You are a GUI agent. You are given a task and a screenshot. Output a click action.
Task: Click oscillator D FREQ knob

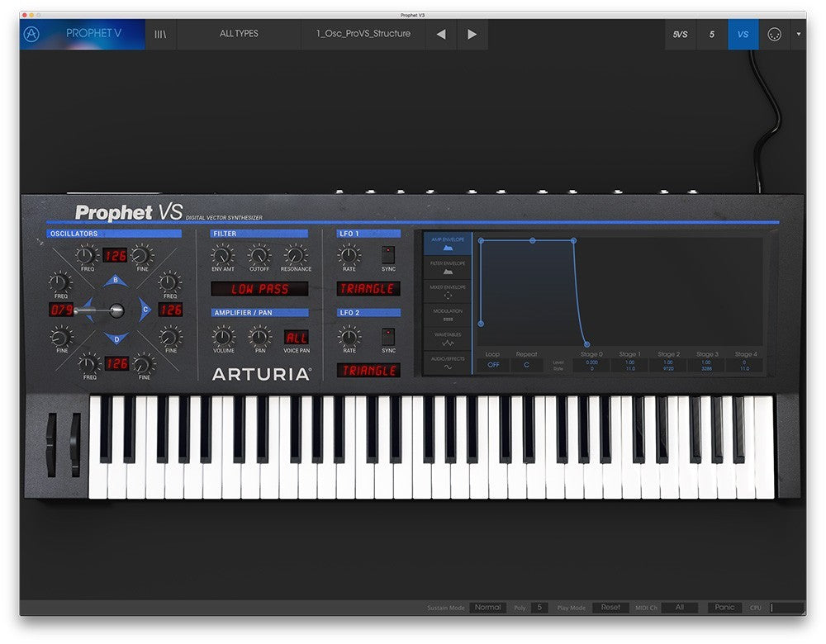pyautogui.click(x=88, y=364)
